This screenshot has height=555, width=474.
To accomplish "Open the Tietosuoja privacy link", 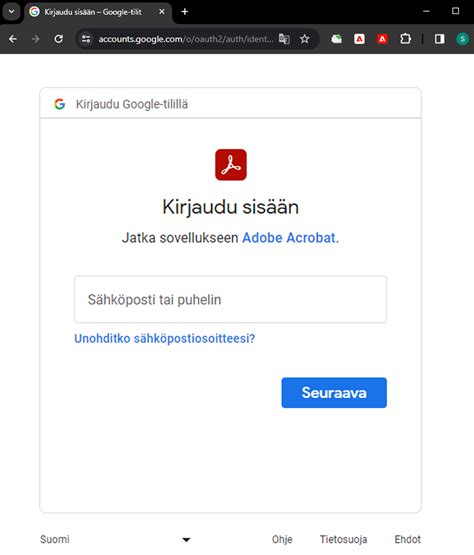I will [343, 539].
